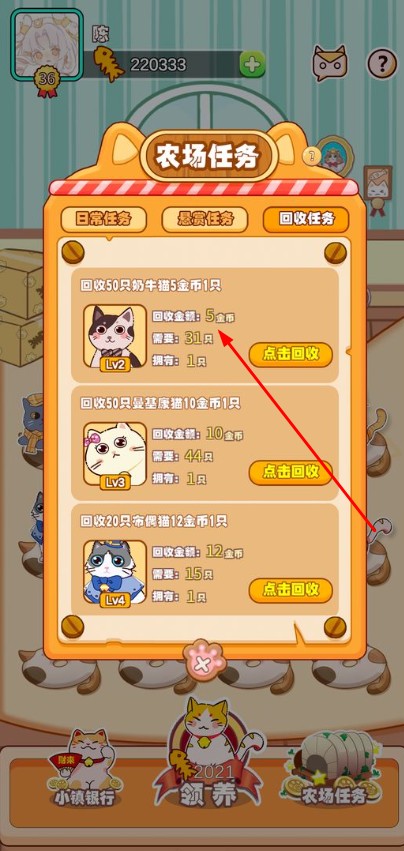Open the owl chat message icon

pos(329,64)
